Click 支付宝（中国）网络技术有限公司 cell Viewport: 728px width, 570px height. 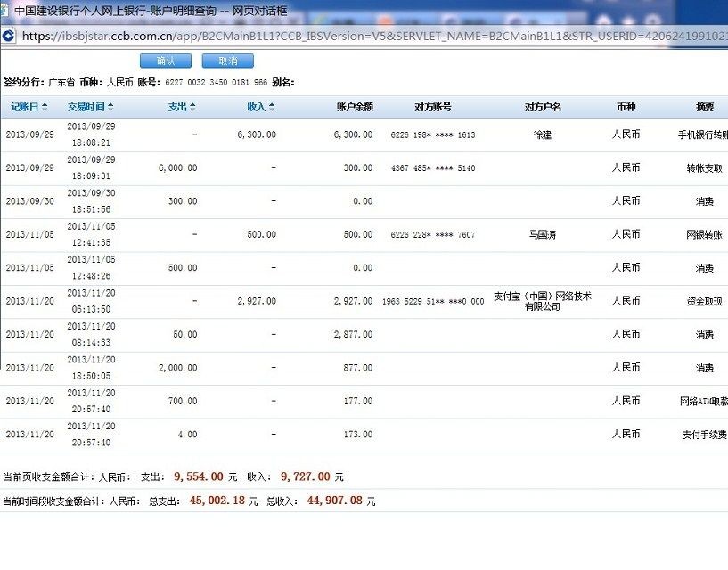[543, 301]
